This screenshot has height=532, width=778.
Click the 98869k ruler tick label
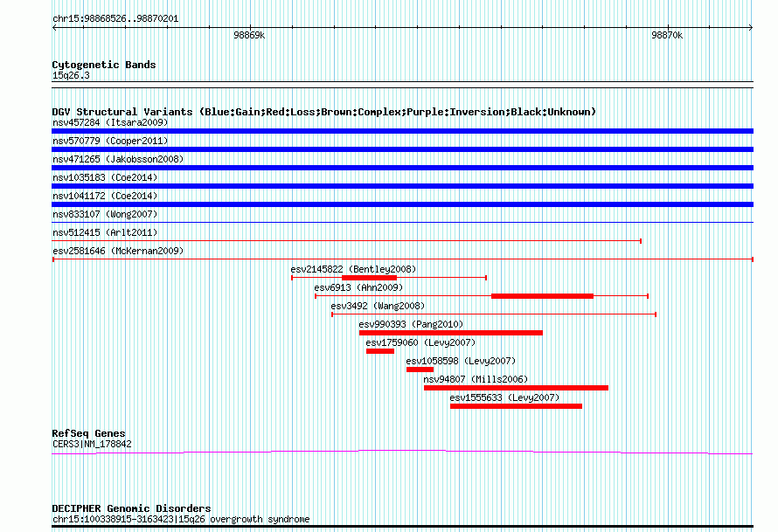[x=249, y=35]
